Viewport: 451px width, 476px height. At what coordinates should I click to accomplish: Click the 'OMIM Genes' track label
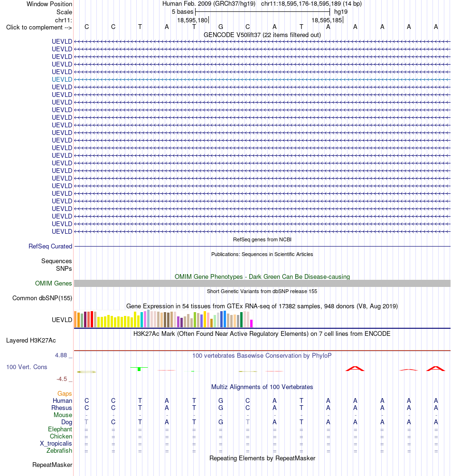(53, 283)
